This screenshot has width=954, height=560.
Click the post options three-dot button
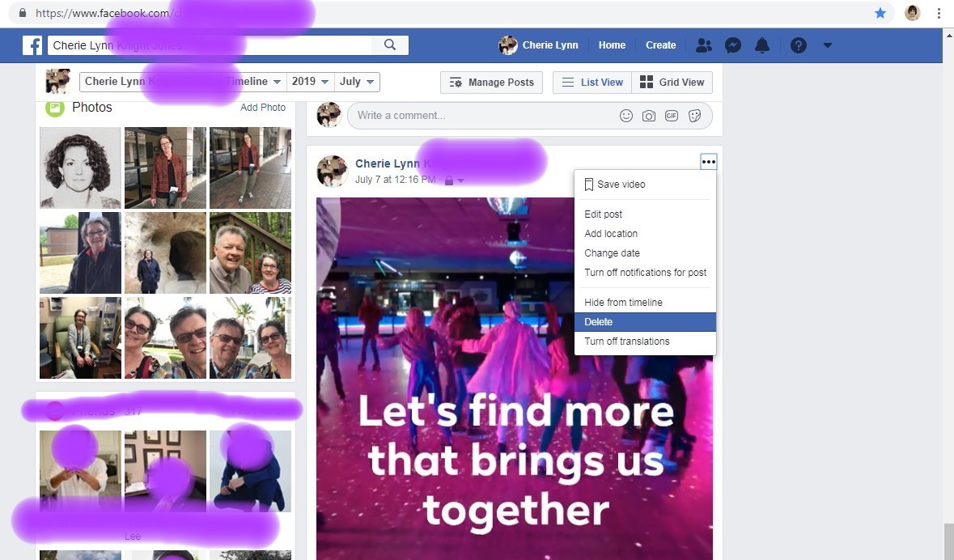click(x=708, y=162)
